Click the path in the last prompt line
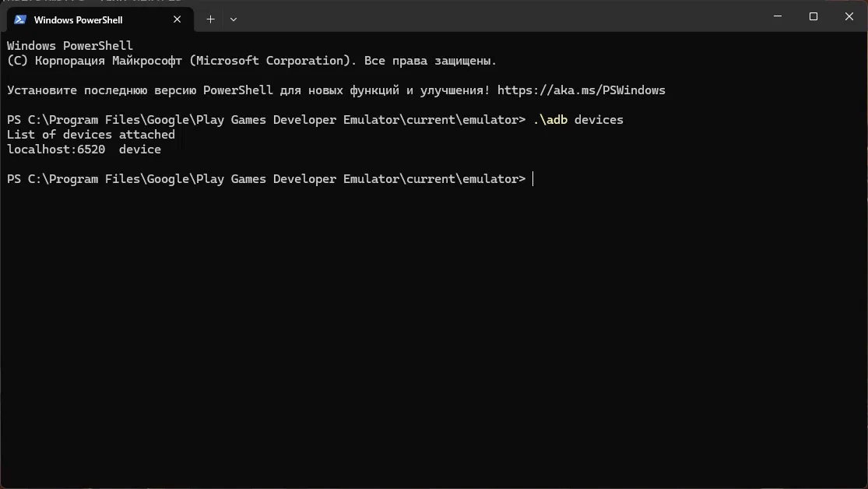The width and height of the screenshot is (868, 489). click(276, 179)
